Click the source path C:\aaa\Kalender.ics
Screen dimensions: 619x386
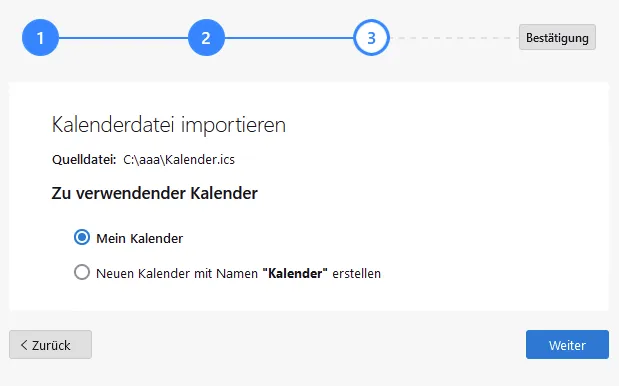pyautogui.click(x=179, y=159)
